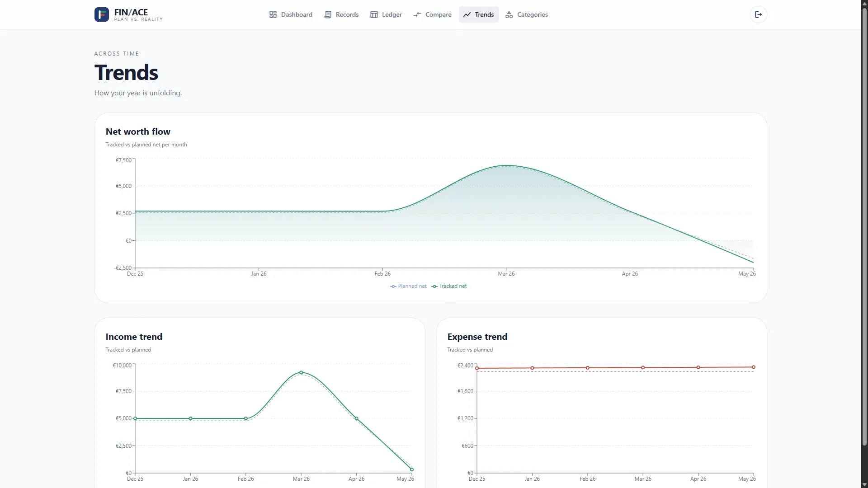Viewport: 868px width, 488px height.
Task: Click the Dec 25 point on Expense trend
Action: coord(477,368)
